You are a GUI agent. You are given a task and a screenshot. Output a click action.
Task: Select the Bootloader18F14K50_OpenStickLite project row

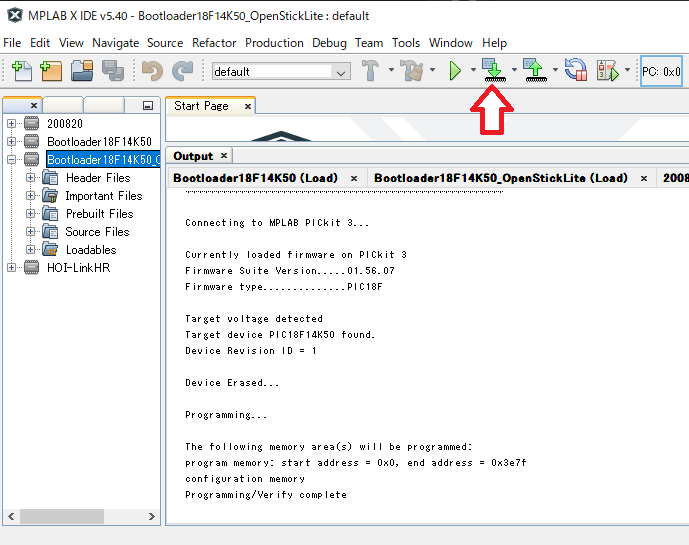tap(103, 160)
